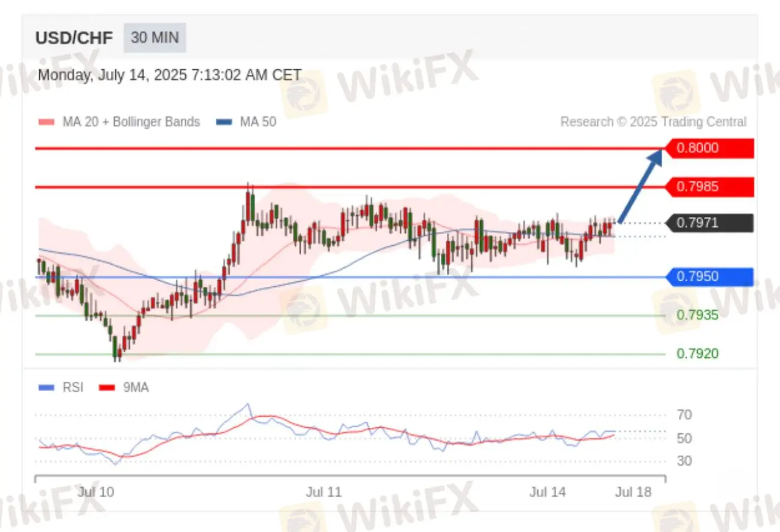This screenshot has width=780, height=532.
Task: Select the 0.7950 pivot price tag
Action: (x=709, y=277)
